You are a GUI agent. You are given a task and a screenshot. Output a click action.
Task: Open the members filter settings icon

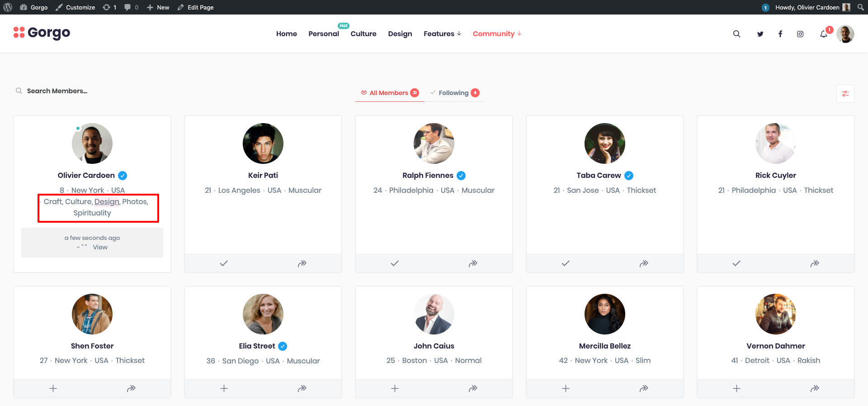point(845,94)
